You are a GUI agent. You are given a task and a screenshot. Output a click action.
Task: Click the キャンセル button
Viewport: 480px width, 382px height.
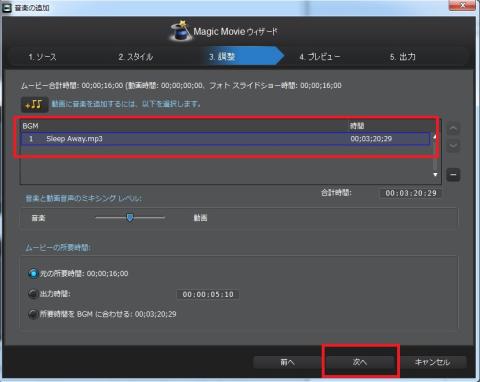[432, 362]
